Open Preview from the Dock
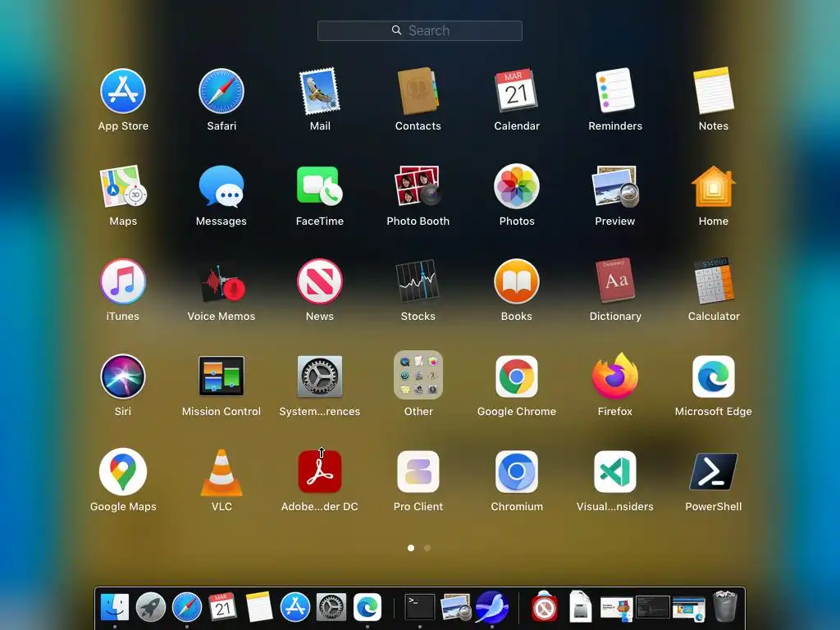 [455, 607]
